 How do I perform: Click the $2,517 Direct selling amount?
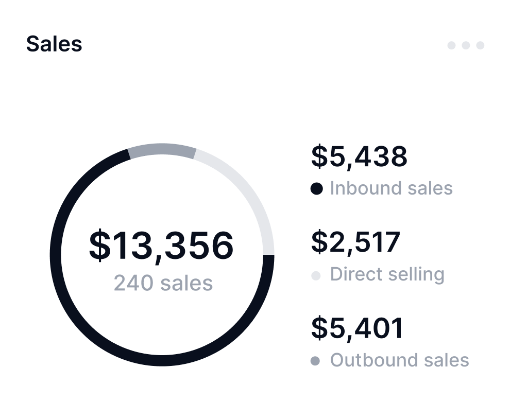356,242
